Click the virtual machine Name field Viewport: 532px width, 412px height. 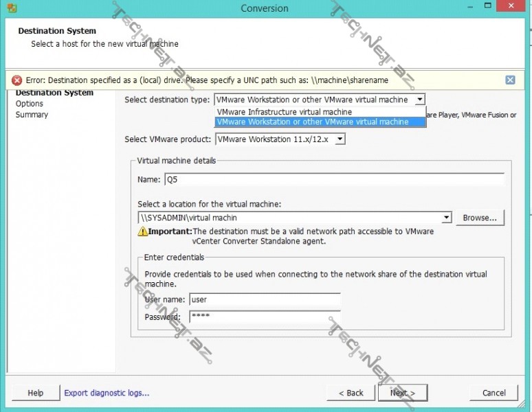pyautogui.click(x=333, y=180)
